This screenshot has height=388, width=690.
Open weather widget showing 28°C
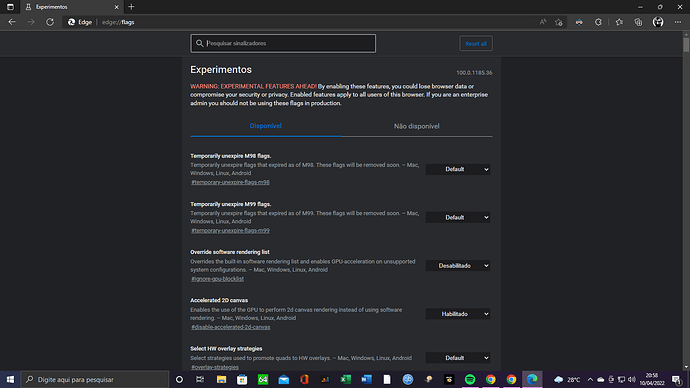click(567, 379)
